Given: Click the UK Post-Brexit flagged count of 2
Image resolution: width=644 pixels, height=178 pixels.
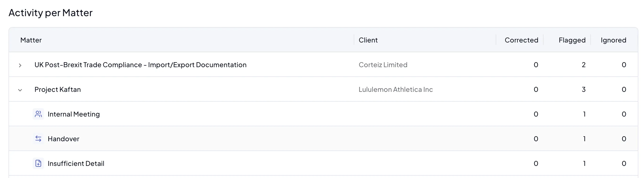Looking at the screenshot, I should pos(583,65).
